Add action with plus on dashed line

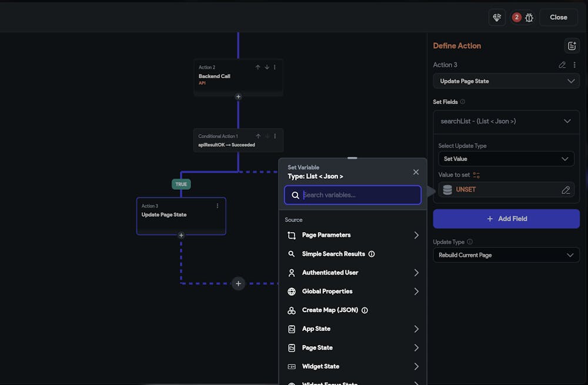pos(238,283)
